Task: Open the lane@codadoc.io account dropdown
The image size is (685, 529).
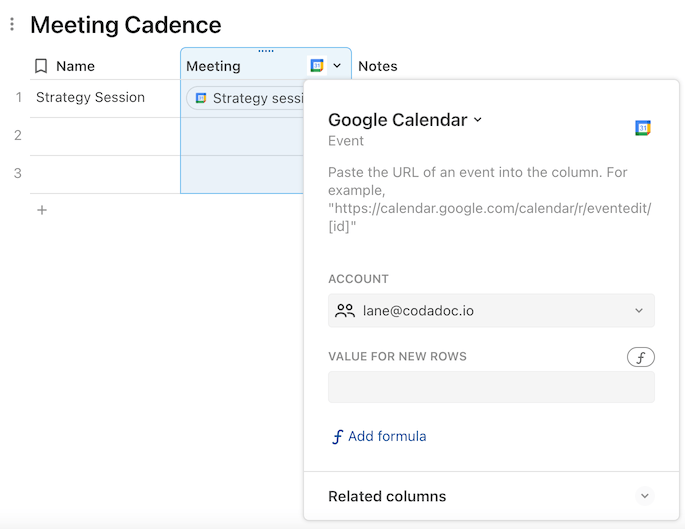Action: pyautogui.click(x=639, y=311)
